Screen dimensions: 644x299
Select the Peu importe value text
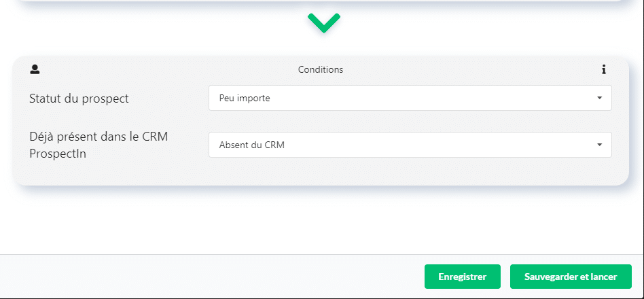click(x=245, y=98)
